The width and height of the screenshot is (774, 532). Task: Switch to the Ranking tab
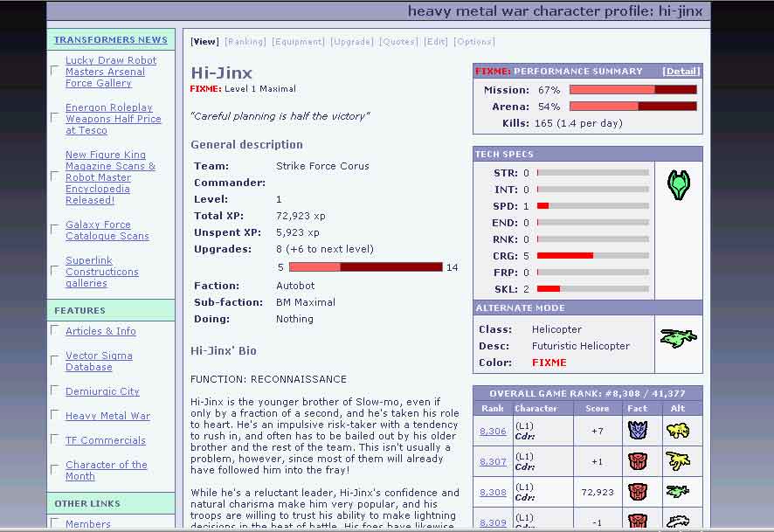tap(245, 41)
